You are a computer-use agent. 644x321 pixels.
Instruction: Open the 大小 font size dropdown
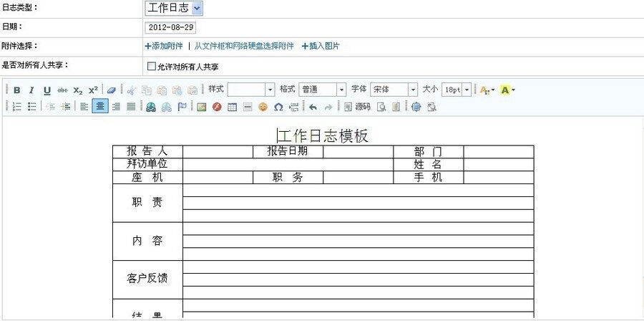[467, 90]
